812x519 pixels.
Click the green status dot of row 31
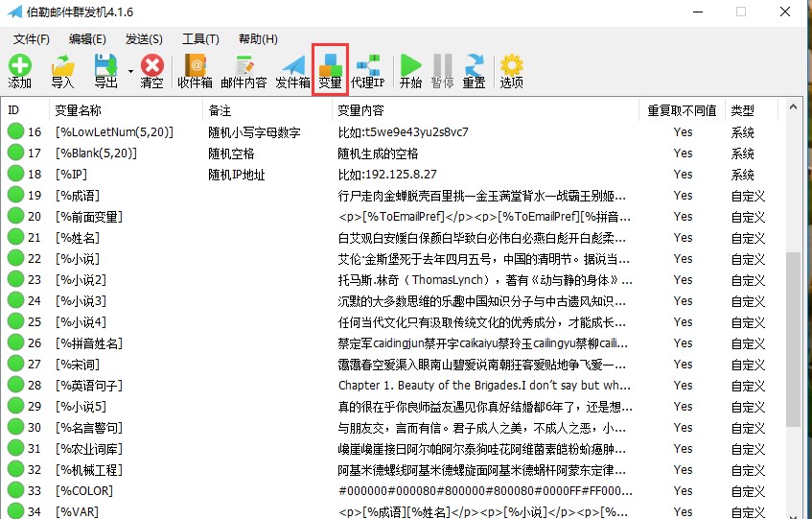pyautogui.click(x=16, y=448)
